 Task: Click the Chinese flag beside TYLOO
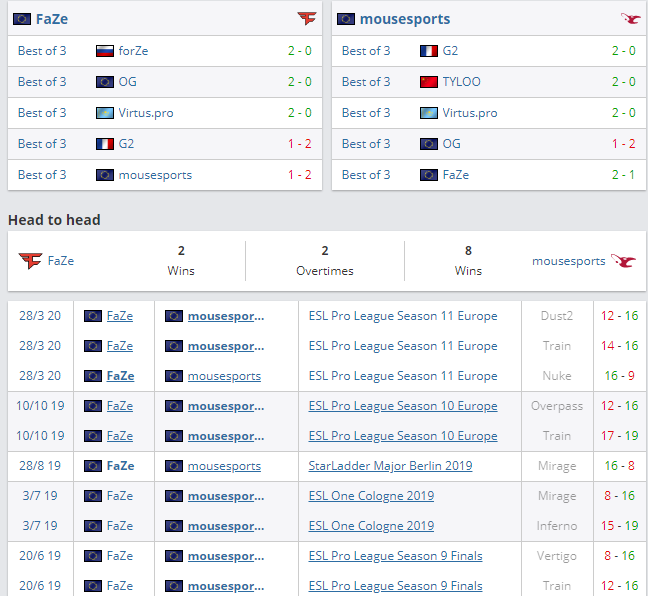pos(429,82)
